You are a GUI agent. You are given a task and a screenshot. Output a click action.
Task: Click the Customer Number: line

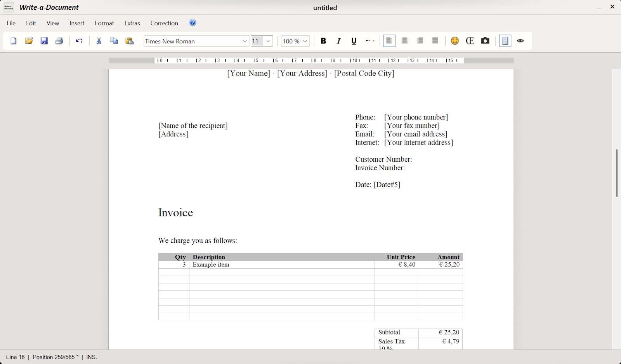(x=383, y=159)
